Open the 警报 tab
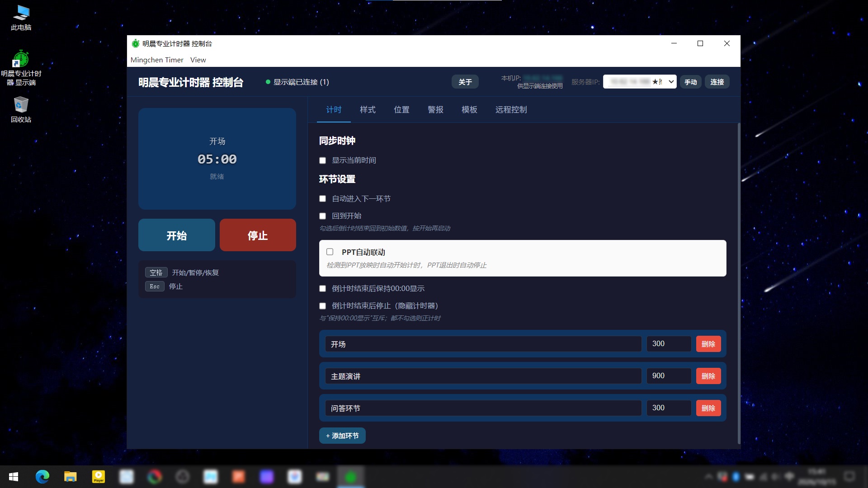The height and width of the screenshot is (488, 868). click(x=435, y=110)
